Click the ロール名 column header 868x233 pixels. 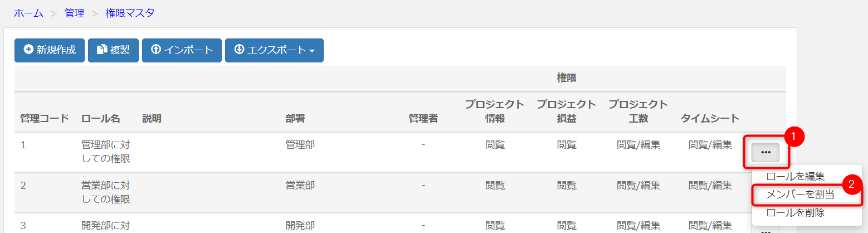point(101,118)
